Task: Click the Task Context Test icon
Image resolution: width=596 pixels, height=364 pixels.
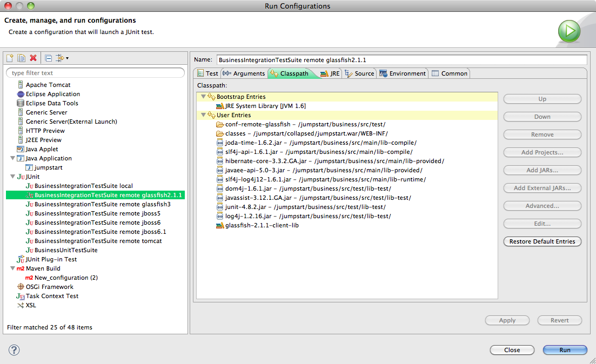Action: click(x=21, y=296)
